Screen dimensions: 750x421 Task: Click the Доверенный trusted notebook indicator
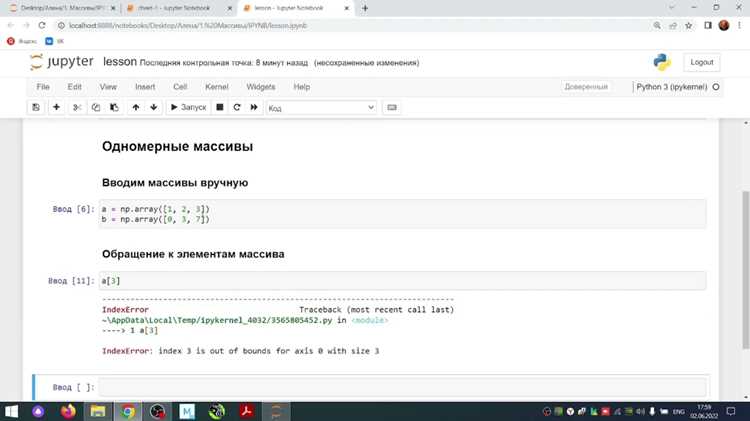586,87
